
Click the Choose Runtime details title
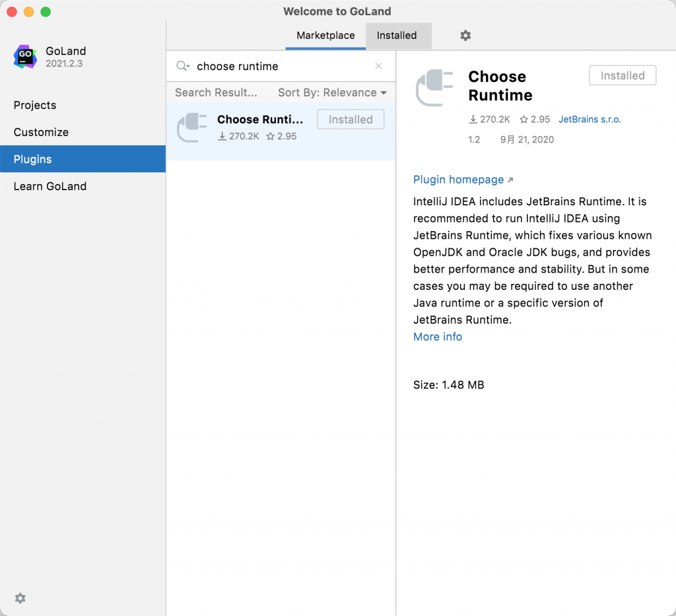(x=500, y=86)
